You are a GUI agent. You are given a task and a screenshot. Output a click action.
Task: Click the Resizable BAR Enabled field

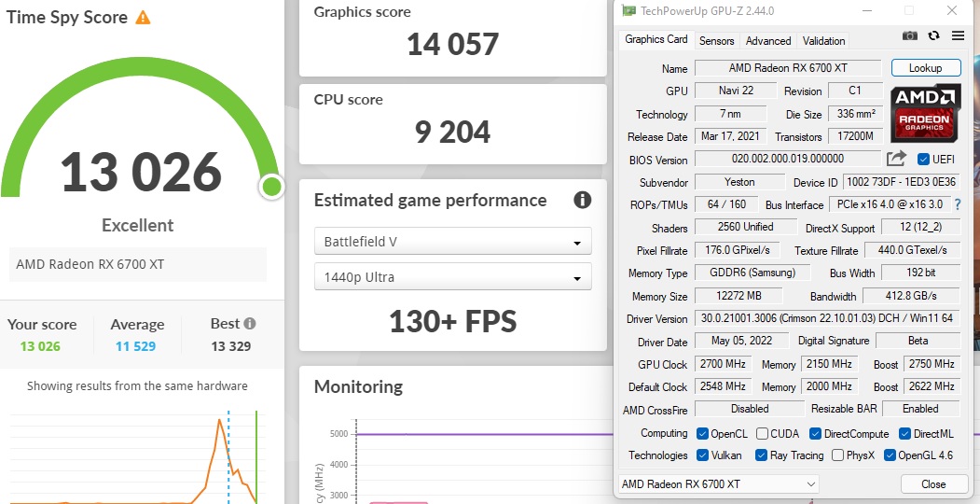click(920, 408)
